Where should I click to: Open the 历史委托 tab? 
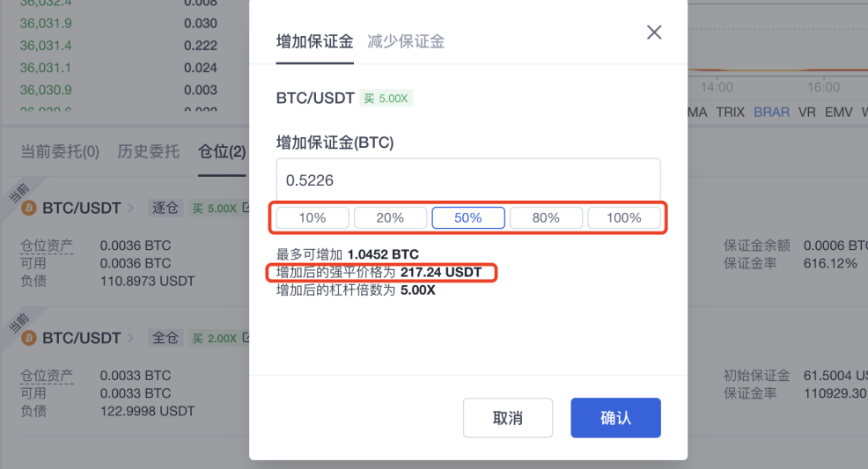[x=149, y=151]
